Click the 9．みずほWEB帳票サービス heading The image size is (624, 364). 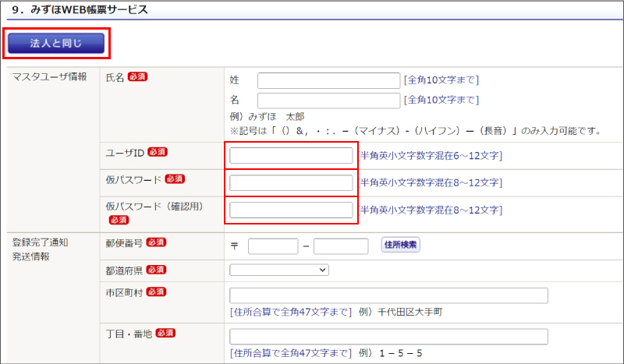80,9
